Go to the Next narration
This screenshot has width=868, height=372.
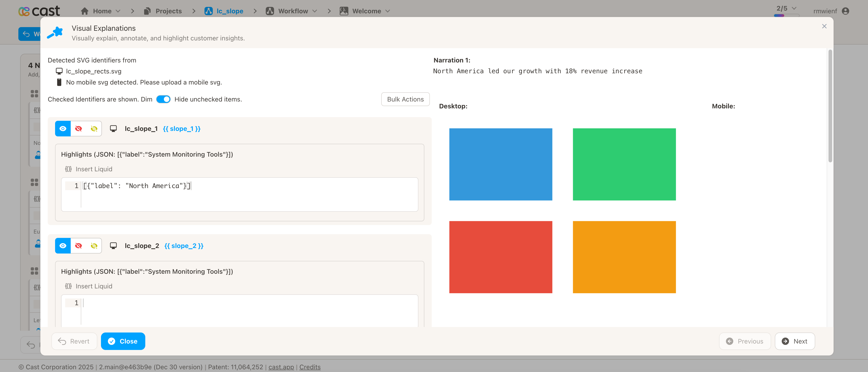(794, 341)
